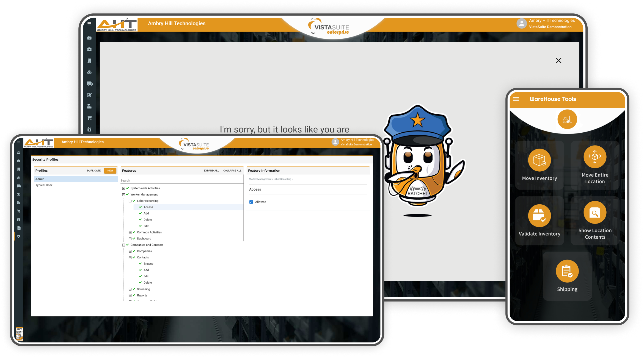The width and height of the screenshot is (644, 357).
Task: Select the truck shipping icon in the sidebar
Action: coord(19,186)
